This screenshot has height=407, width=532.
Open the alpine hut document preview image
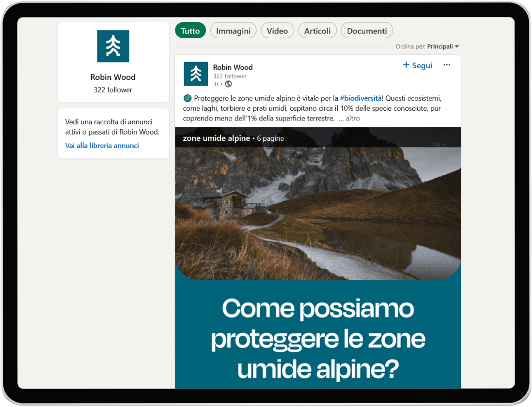click(x=318, y=213)
